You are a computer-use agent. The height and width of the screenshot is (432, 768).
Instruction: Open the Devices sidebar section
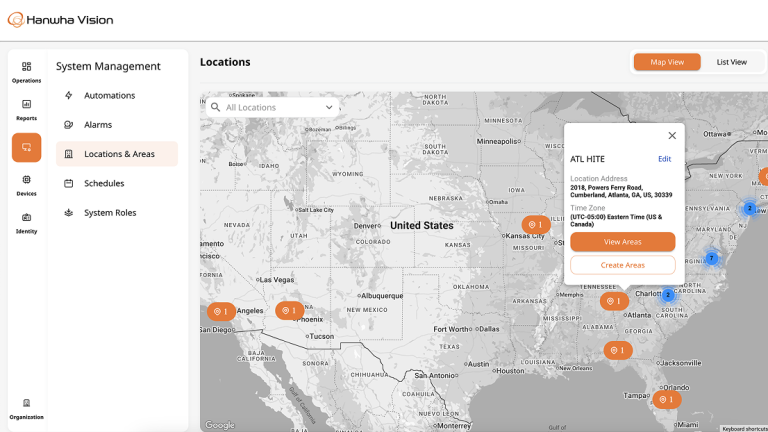tap(26, 185)
